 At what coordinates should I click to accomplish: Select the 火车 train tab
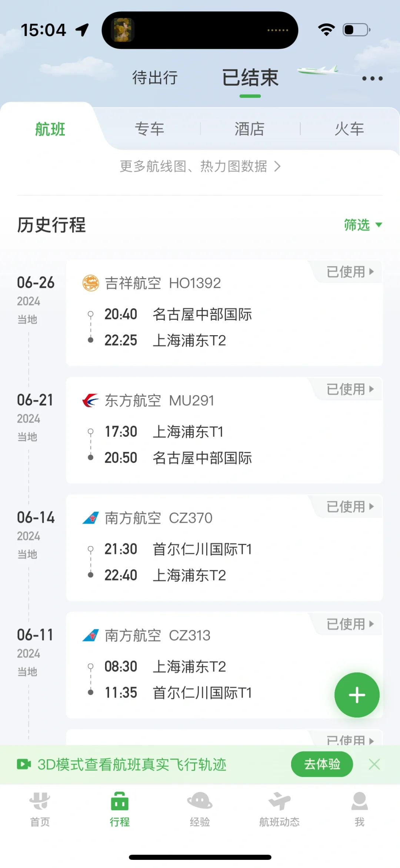pos(349,129)
